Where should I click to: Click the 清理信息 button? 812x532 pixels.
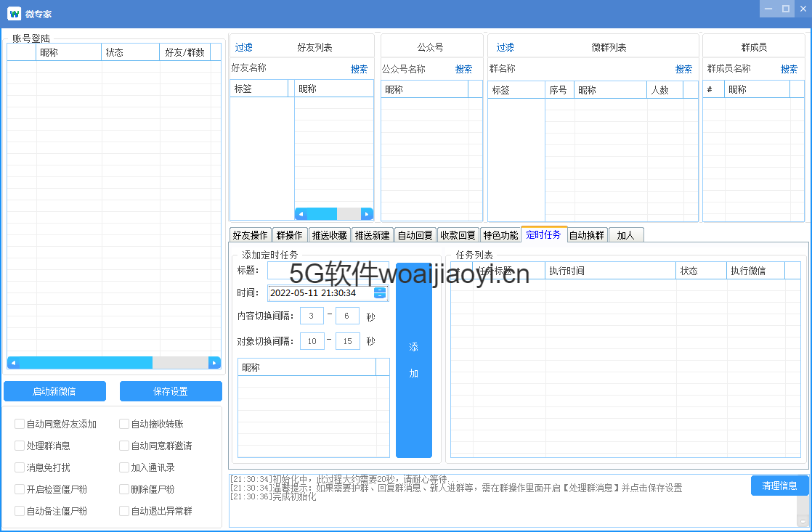779,486
